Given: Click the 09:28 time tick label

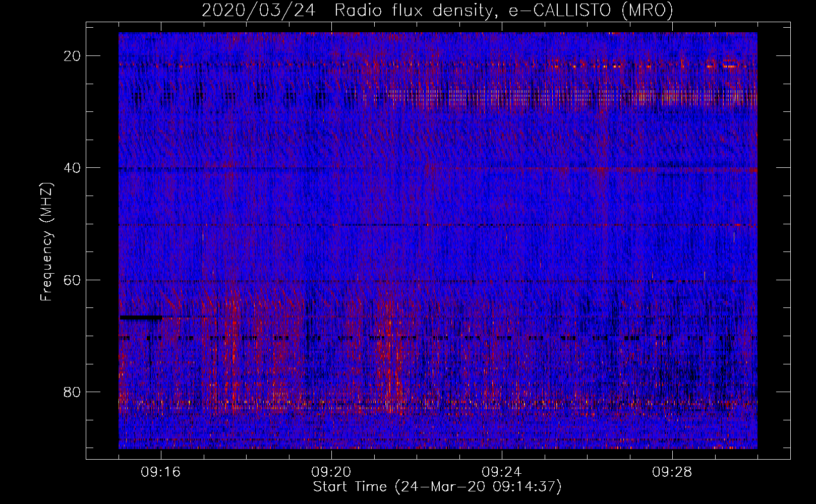Looking at the screenshot, I should pyautogui.click(x=672, y=472).
